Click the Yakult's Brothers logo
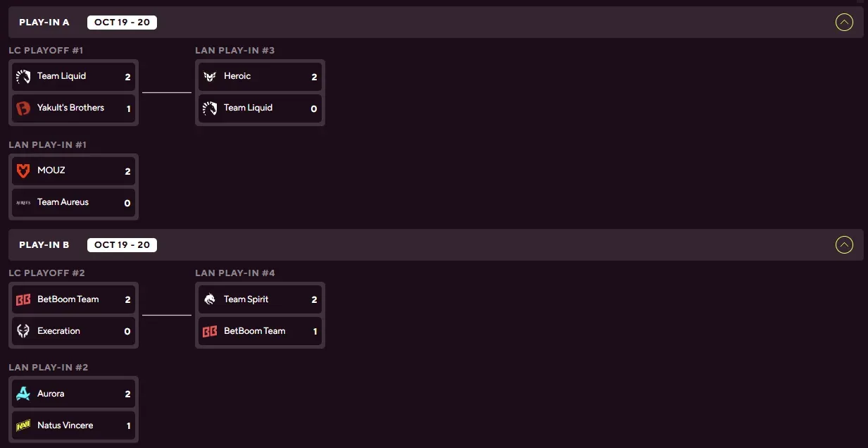Viewport: 868px width, 448px height. click(22, 108)
